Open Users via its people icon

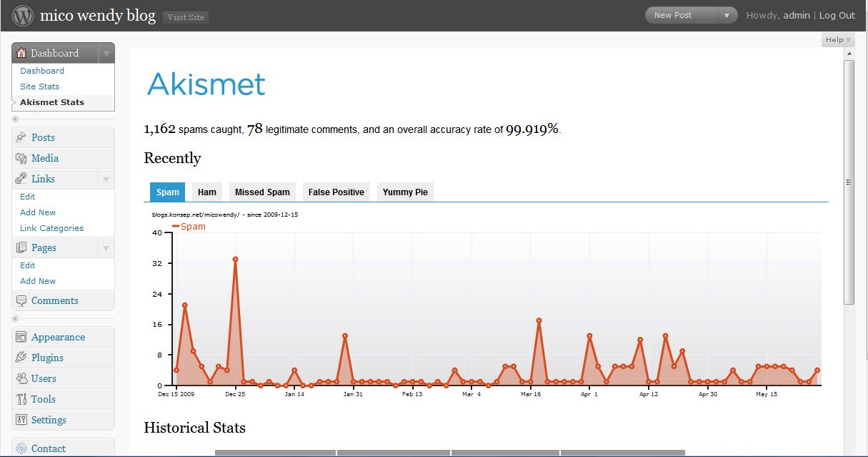(x=21, y=378)
